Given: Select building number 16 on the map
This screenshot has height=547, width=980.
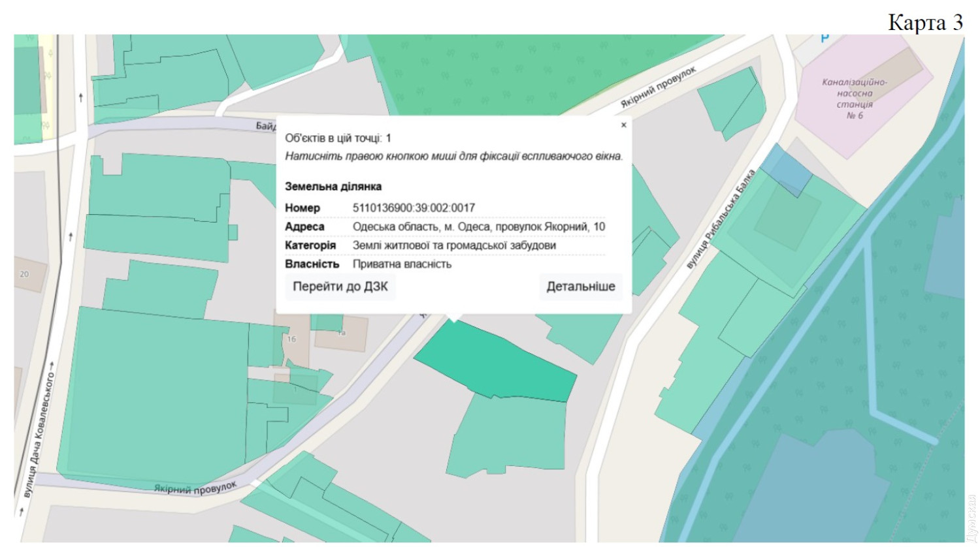Looking at the screenshot, I should (292, 339).
